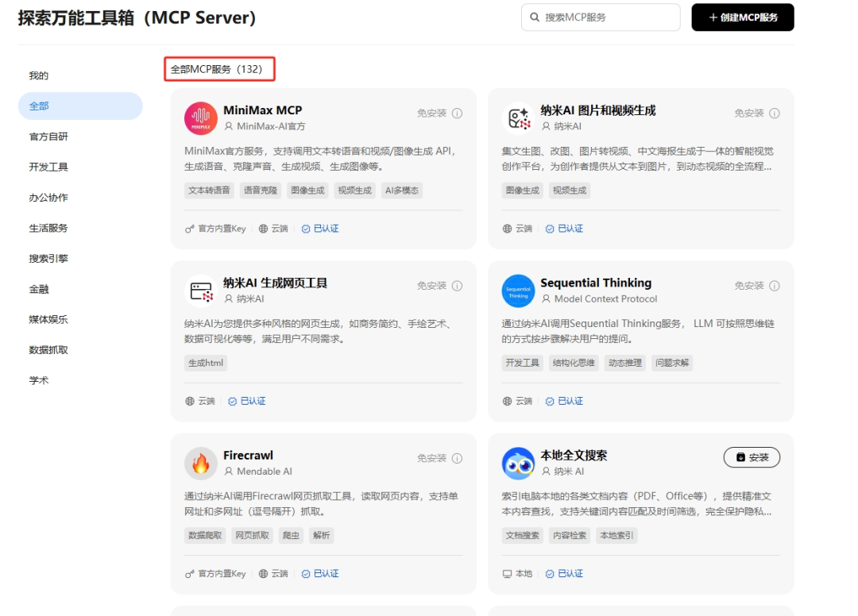Viewport: 858px width, 616px height.
Task: Open 官方自研 category
Action: point(48,137)
